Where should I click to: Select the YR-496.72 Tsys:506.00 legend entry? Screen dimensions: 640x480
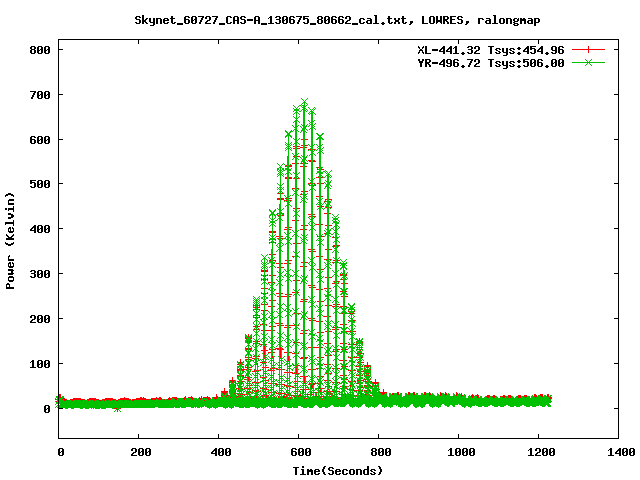tap(491, 63)
